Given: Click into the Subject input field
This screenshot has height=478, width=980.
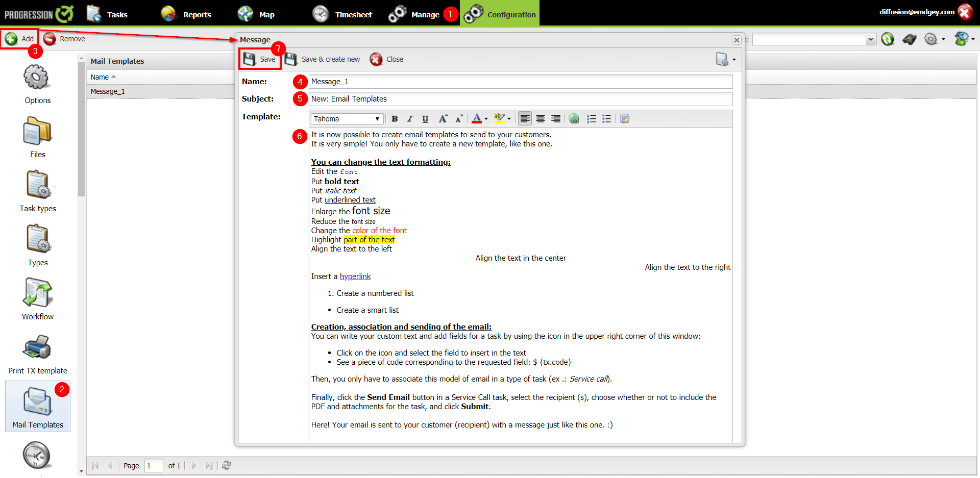Looking at the screenshot, I should click(x=521, y=99).
